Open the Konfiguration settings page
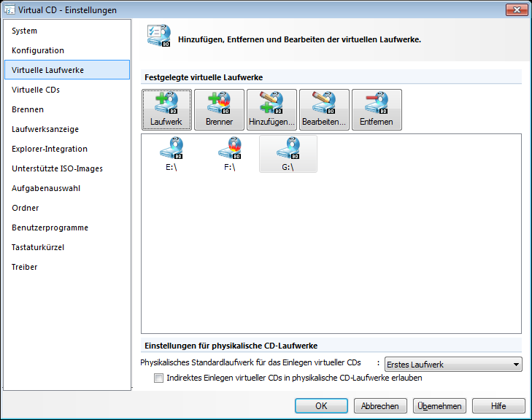This screenshot has height=420, width=532. pos(67,50)
